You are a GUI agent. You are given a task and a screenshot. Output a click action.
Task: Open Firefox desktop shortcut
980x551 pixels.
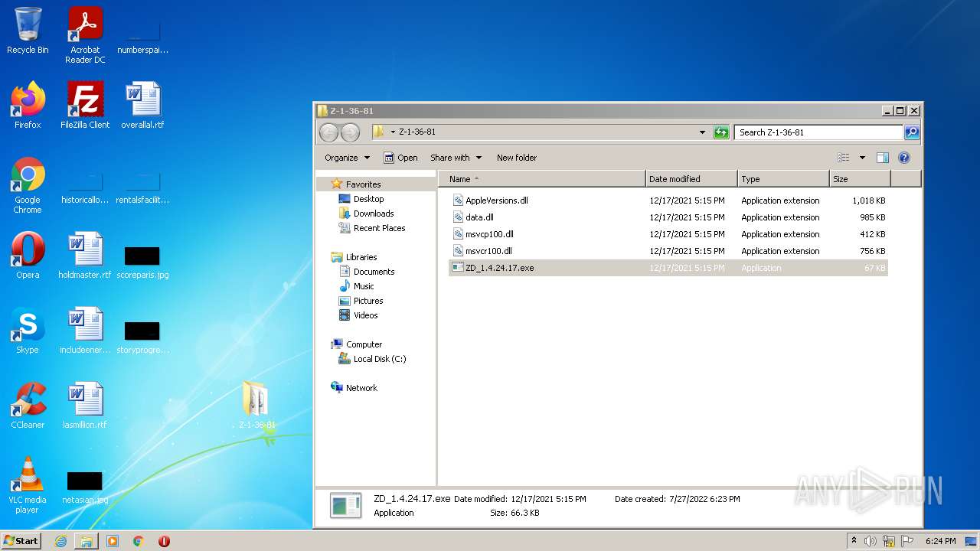28,106
